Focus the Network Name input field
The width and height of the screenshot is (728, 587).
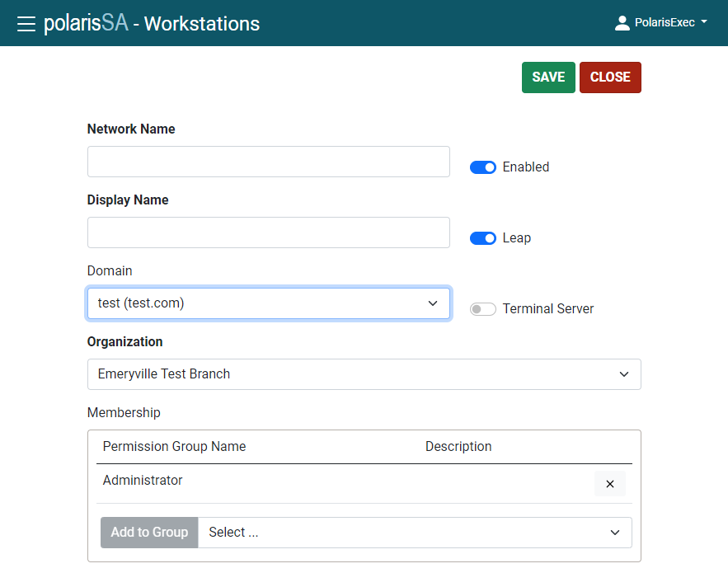[269, 162]
